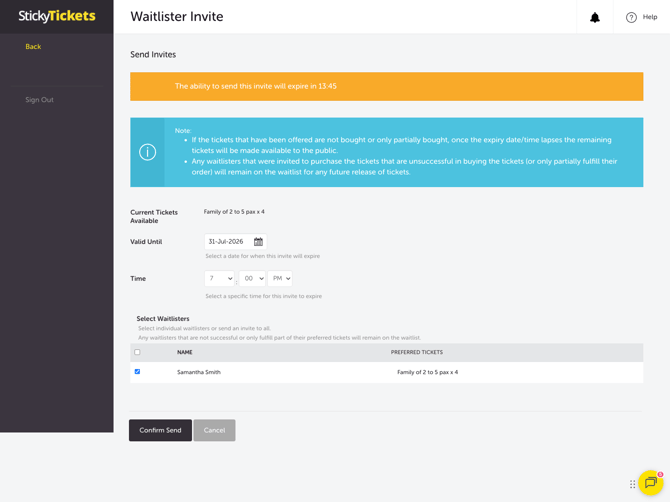
Task: Click the Send Invites heading
Action: coord(153,55)
